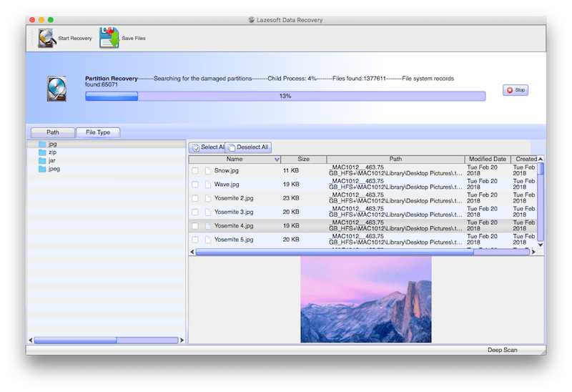Click the file icon beside Yosemite 3.jpg

[208, 212]
